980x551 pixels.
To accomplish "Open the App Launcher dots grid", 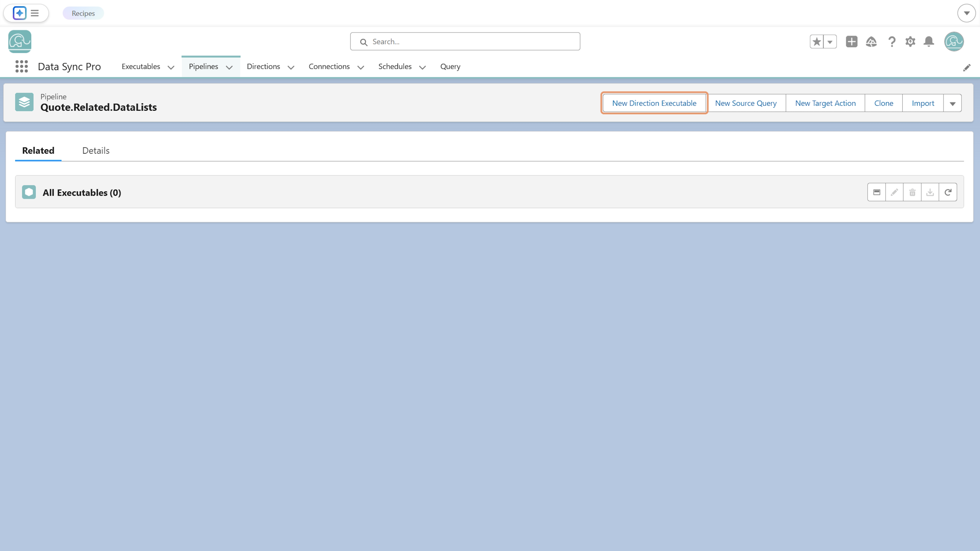I will (x=22, y=66).
